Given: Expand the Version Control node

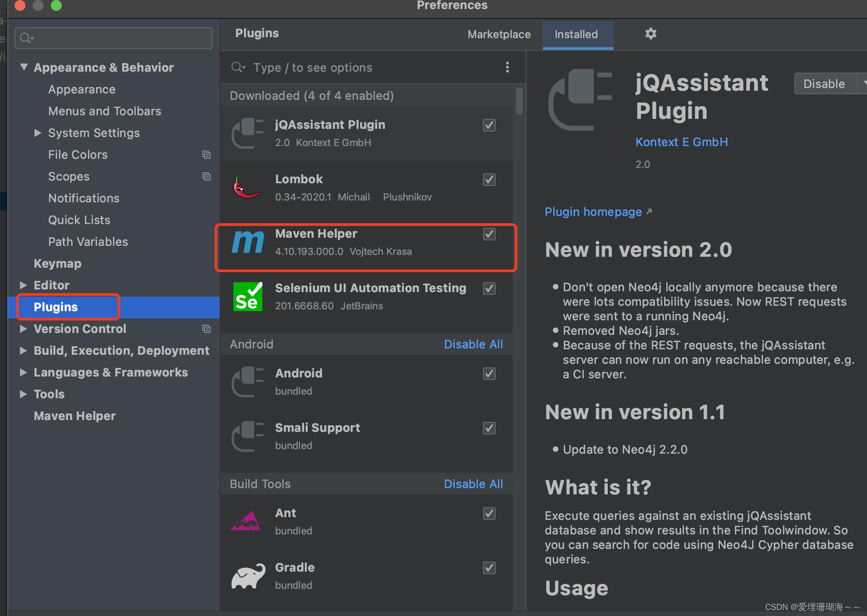Looking at the screenshot, I should (x=24, y=328).
